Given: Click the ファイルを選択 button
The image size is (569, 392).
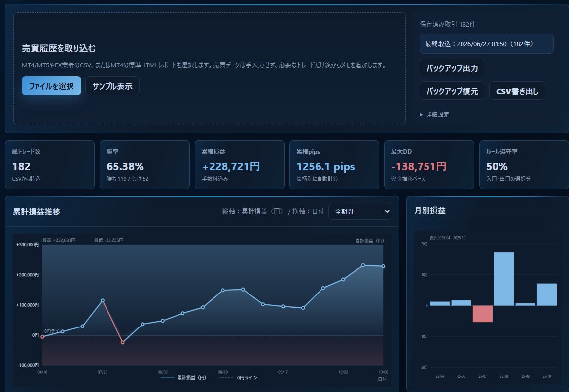Looking at the screenshot, I should [x=51, y=86].
